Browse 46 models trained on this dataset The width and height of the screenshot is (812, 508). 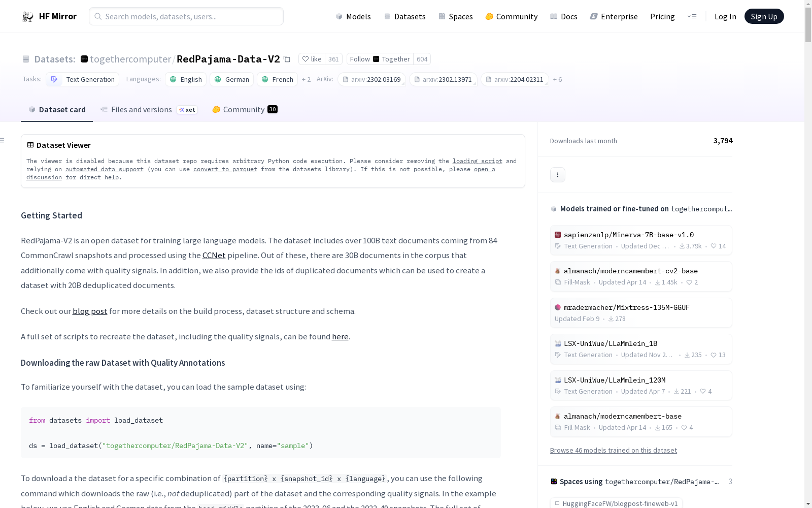point(613,451)
